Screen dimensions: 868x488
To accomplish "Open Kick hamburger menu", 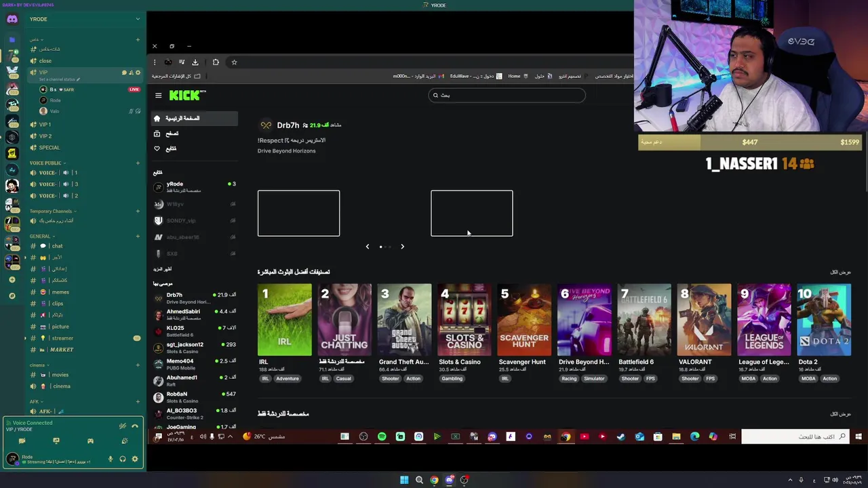I will [x=158, y=96].
